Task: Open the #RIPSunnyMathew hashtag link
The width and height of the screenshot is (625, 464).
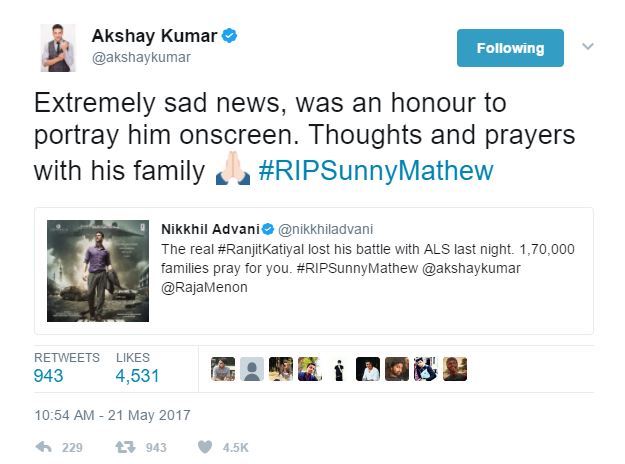Action: pyautogui.click(x=376, y=171)
